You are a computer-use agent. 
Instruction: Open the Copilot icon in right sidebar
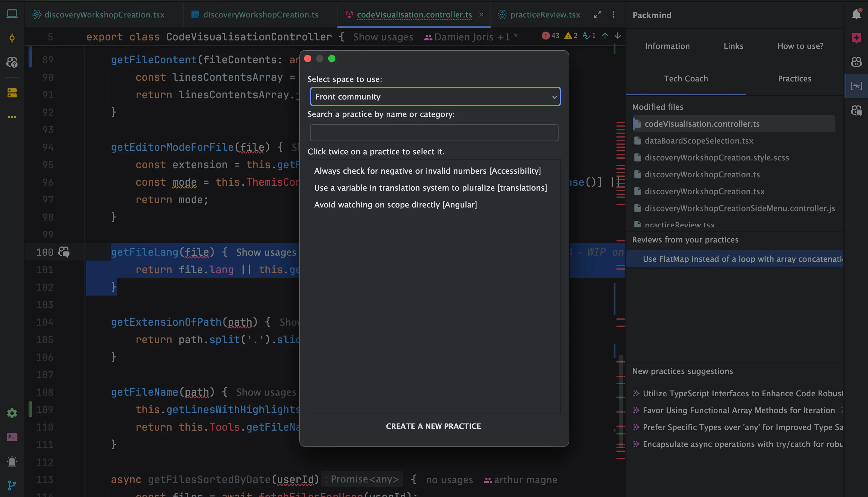[857, 62]
